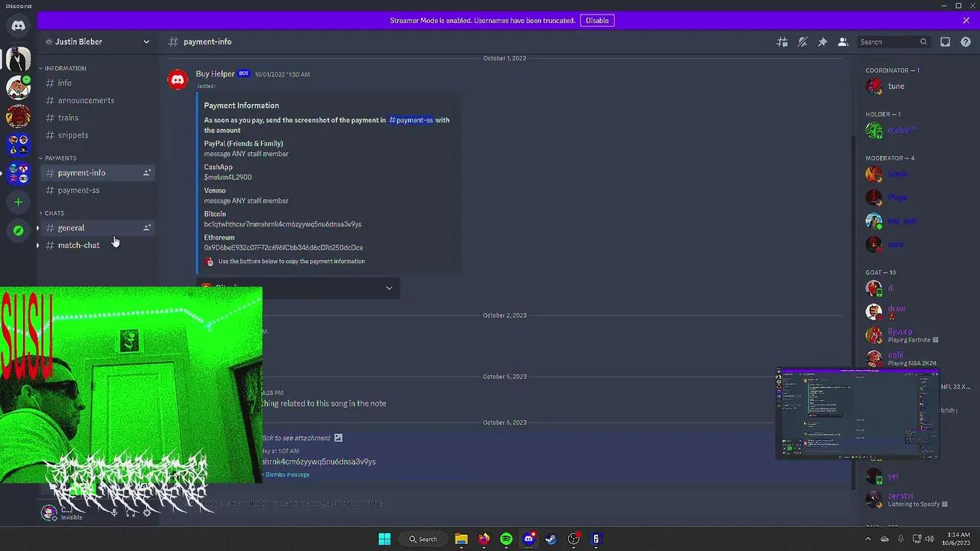The image size is (980, 551).
Task: Deafen audio with the headphone toggle
Action: [130, 514]
